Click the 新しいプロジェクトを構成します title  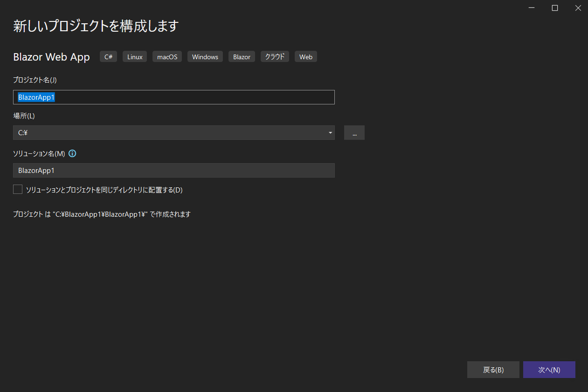tap(96, 26)
